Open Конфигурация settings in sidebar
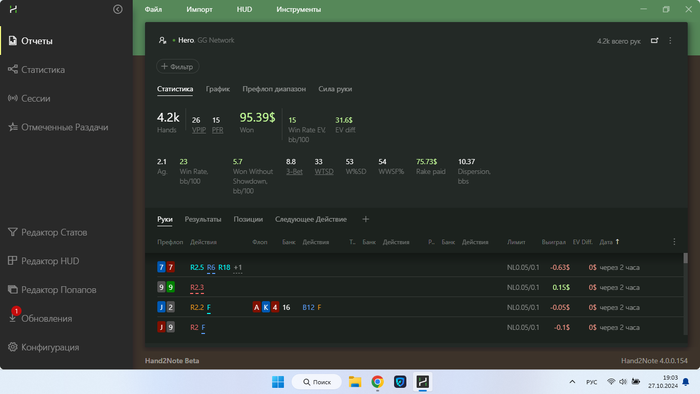This screenshot has height=394, width=700. [x=66, y=347]
